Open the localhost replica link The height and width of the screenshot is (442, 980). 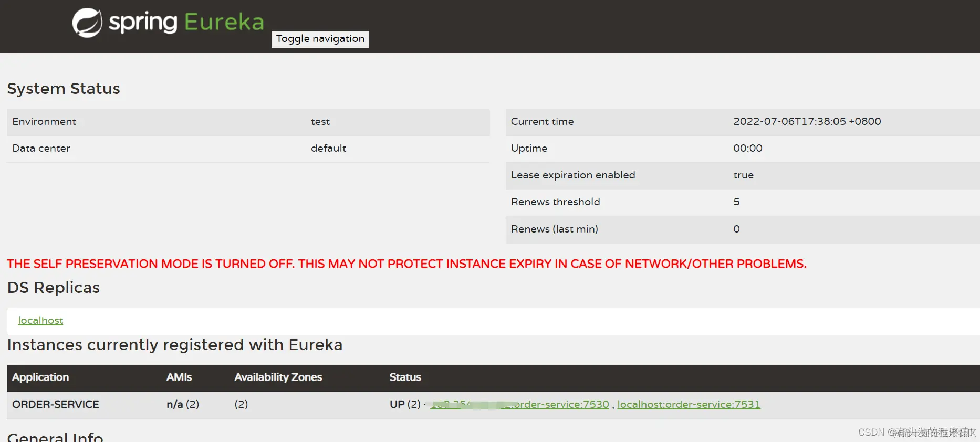tap(40, 320)
